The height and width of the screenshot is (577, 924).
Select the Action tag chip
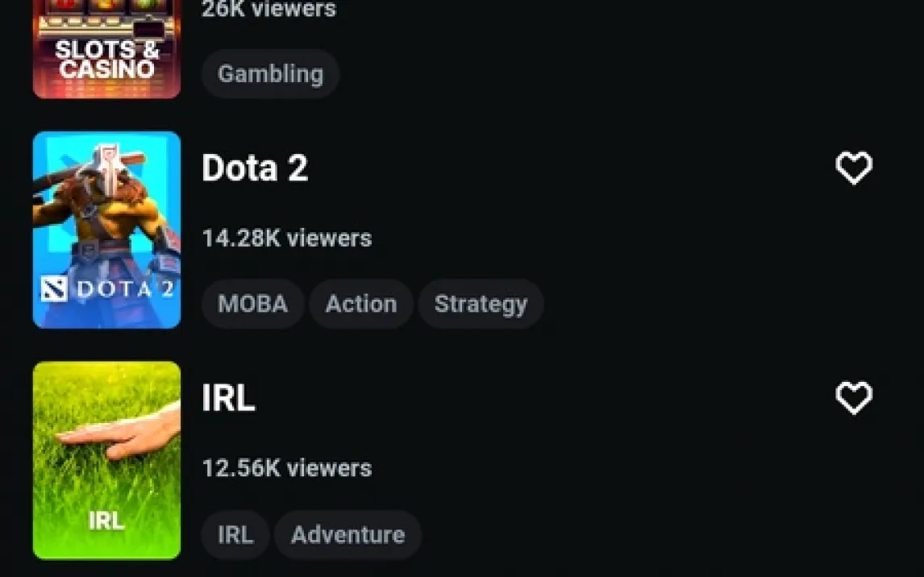361,304
